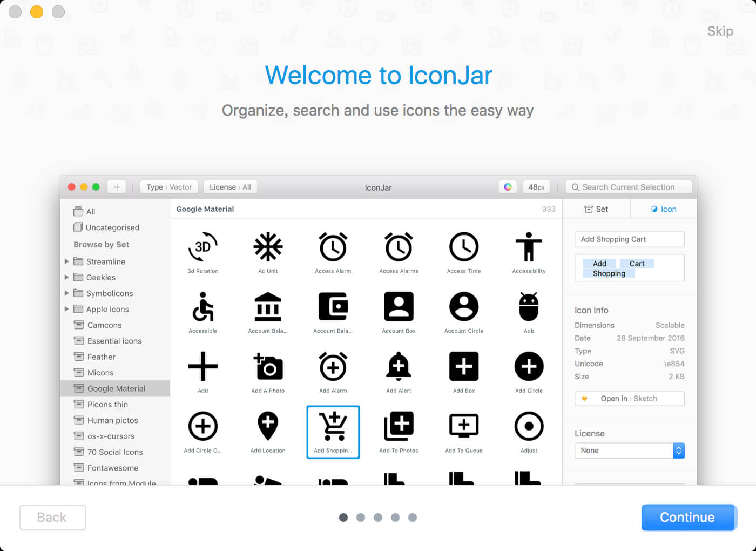The height and width of the screenshot is (551, 756).
Task: Select the 3d Rotation icon
Action: pyautogui.click(x=203, y=247)
